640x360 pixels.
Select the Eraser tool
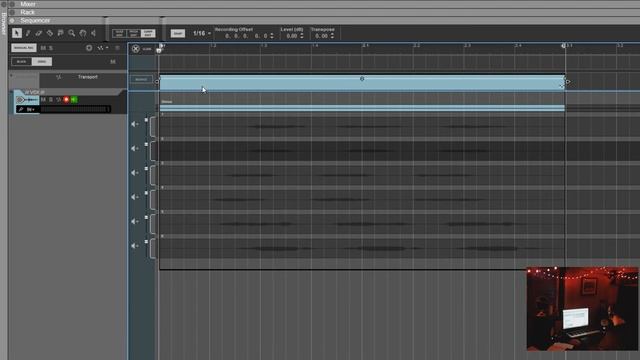pos(39,33)
